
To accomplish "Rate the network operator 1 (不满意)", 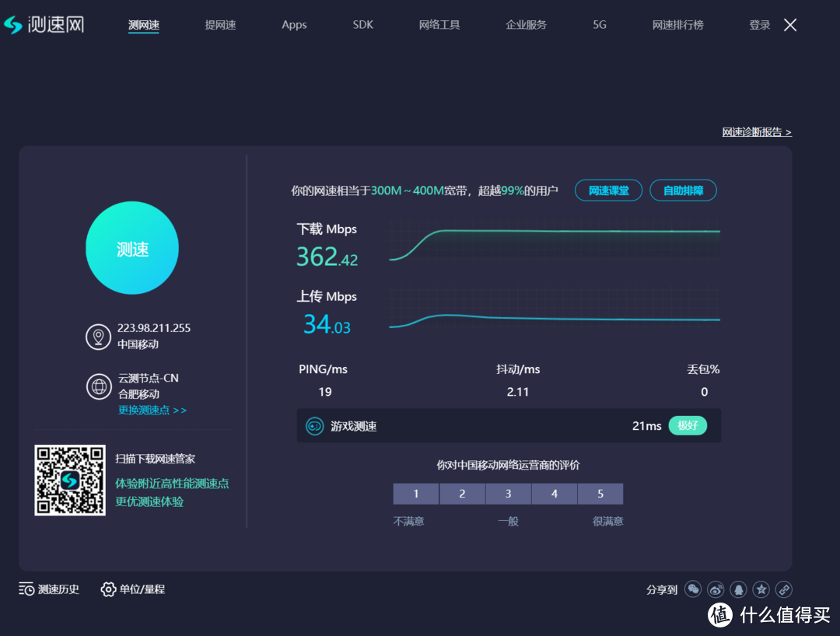I will click(x=416, y=494).
